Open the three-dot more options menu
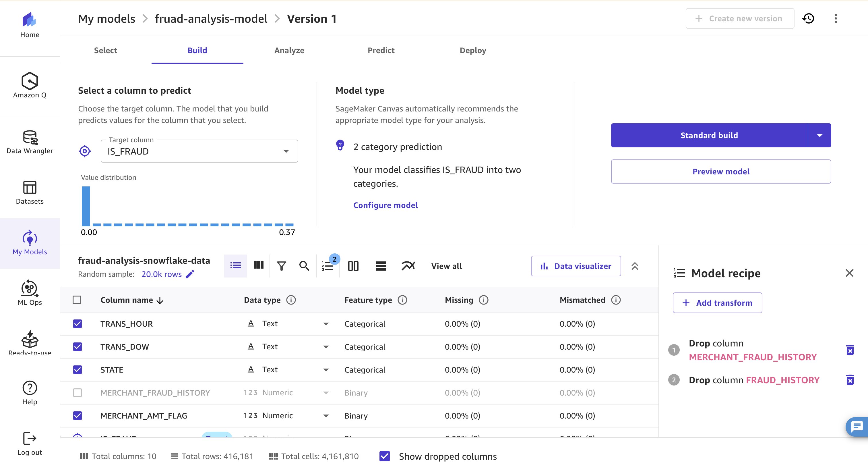 point(836,19)
